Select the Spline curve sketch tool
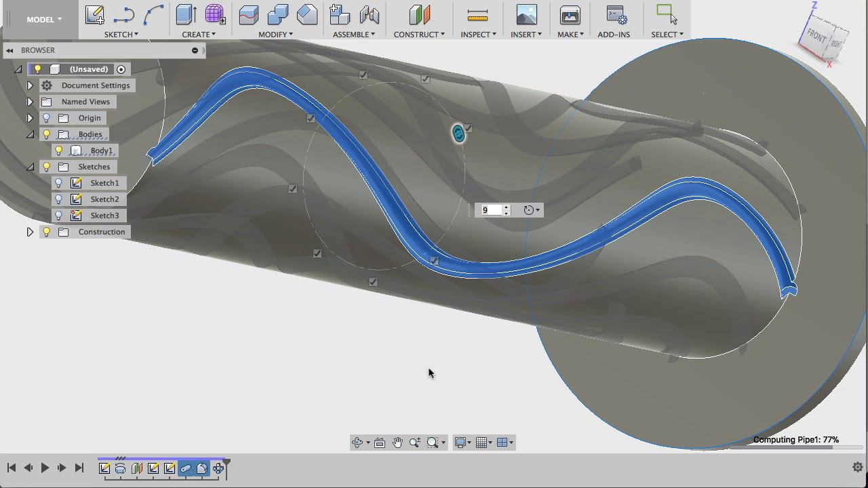Image resolution: width=868 pixels, height=488 pixels. tap(154, 15)
